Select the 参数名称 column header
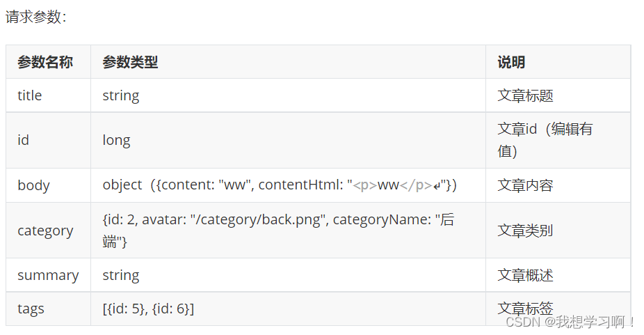 pos(45,62)
